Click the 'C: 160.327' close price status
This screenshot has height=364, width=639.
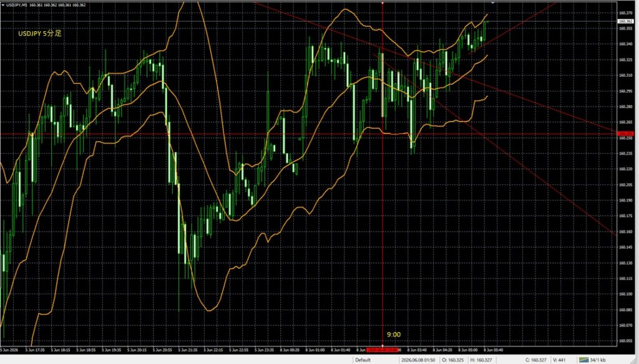(x=536, y=360)
